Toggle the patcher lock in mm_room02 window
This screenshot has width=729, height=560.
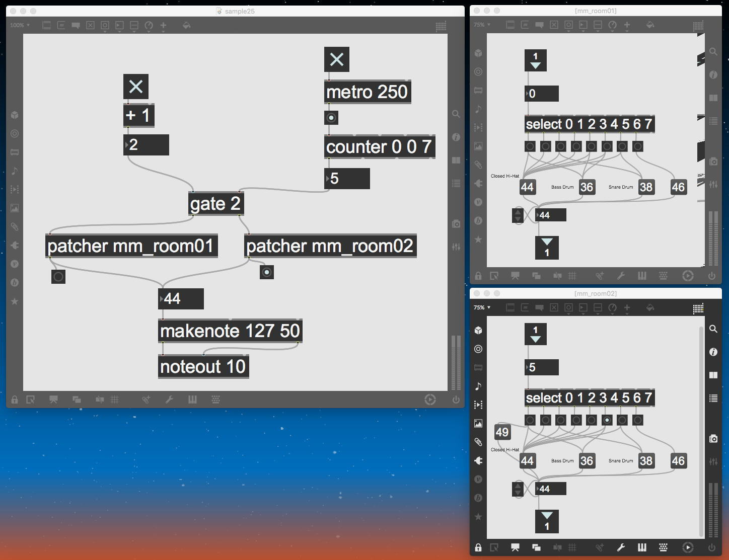478,547
